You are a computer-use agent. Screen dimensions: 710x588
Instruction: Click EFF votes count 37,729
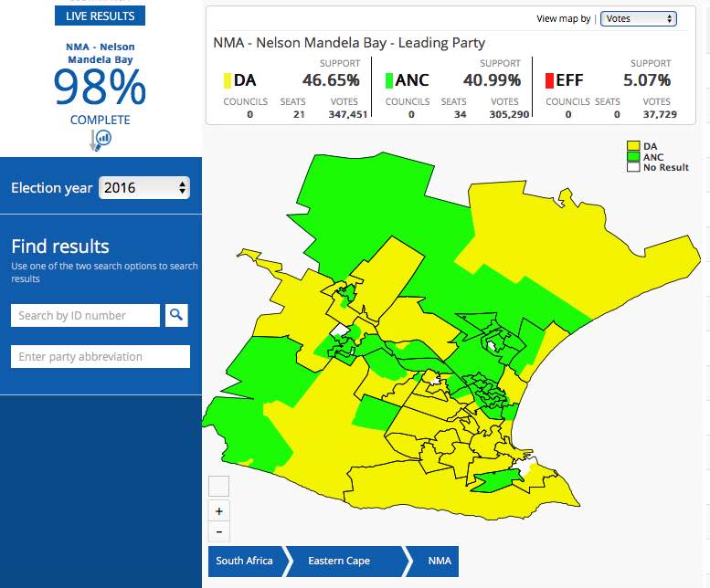tap(660, 114)
